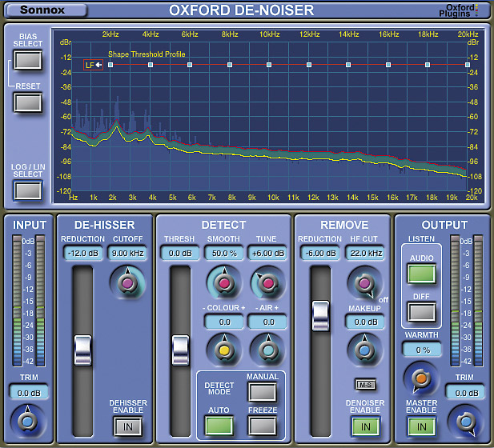
Task: Click the threshold node at 12kHz
Action: click(309, 65)
